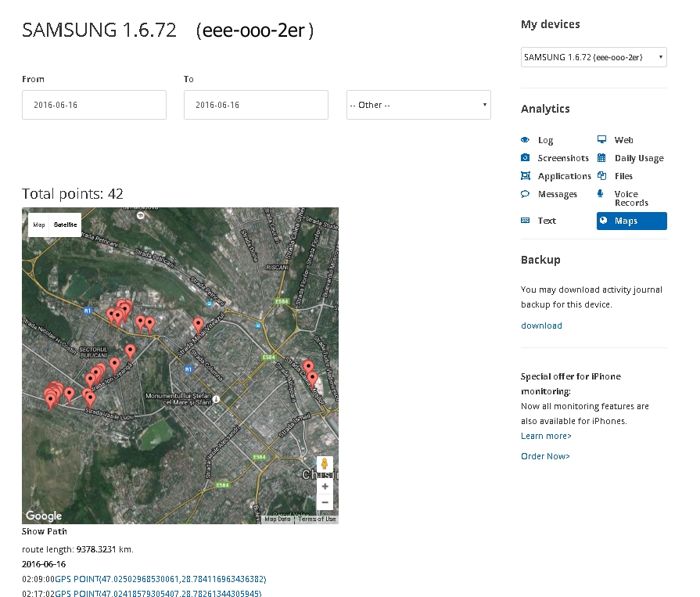Viewport: 700px width, 597px height.
Task: Open the Text analytics section
Action: (x=547, y=221)
